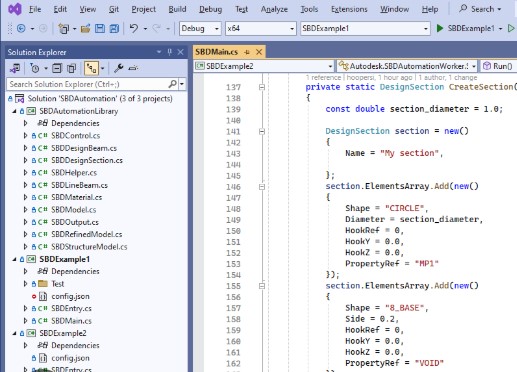Click the SBDExample1 start debugging label
This screenshot has height=372, width=517.
(471, 29)
